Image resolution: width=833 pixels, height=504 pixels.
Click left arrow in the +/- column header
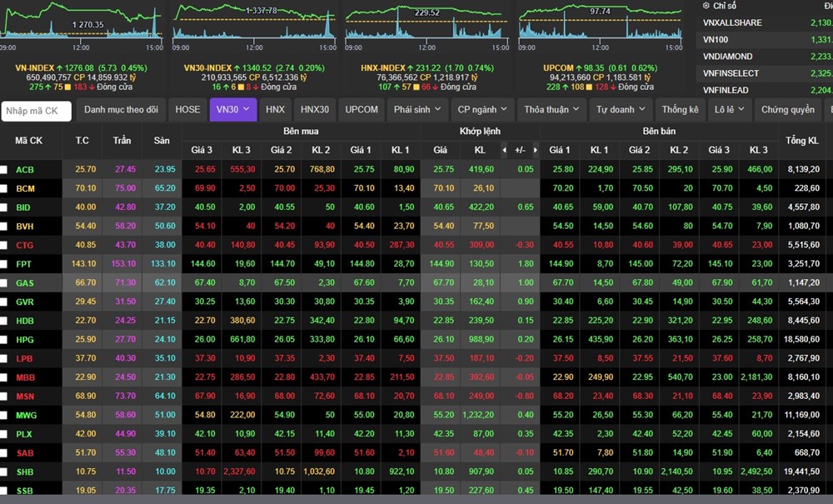coord(504,150)
